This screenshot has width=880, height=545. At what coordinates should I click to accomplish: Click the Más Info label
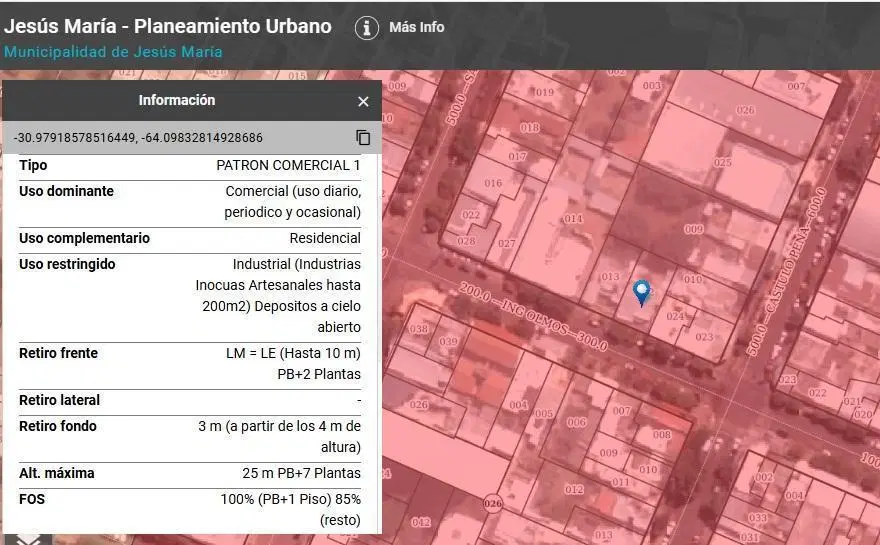[416, 27]
